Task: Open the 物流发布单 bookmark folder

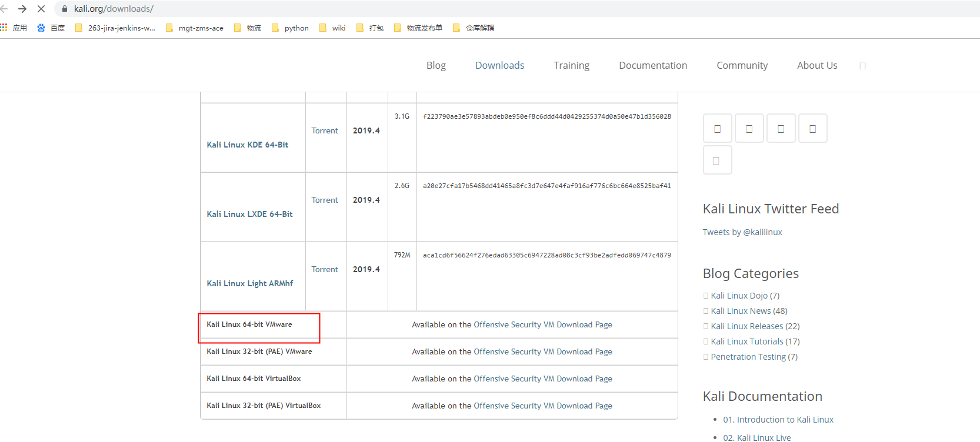Action: point(418,28)
